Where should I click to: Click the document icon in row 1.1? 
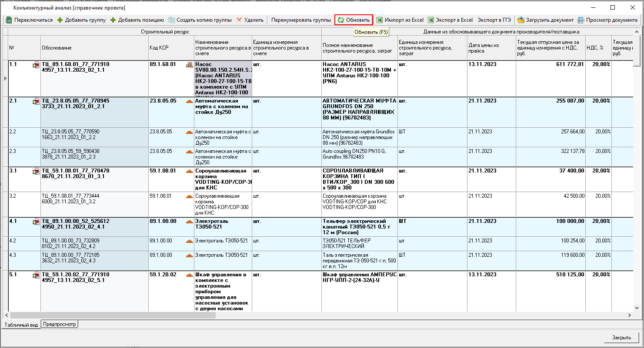(36, 66)
